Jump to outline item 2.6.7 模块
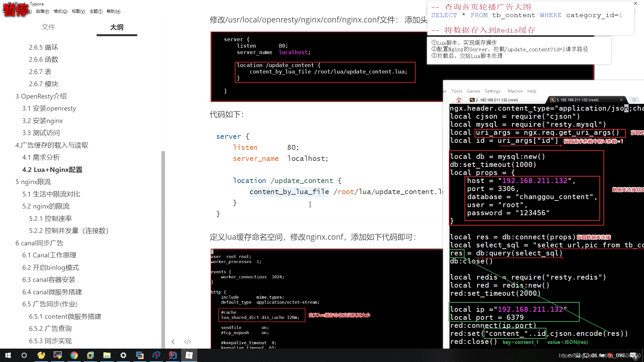 [x=44, y=84]
